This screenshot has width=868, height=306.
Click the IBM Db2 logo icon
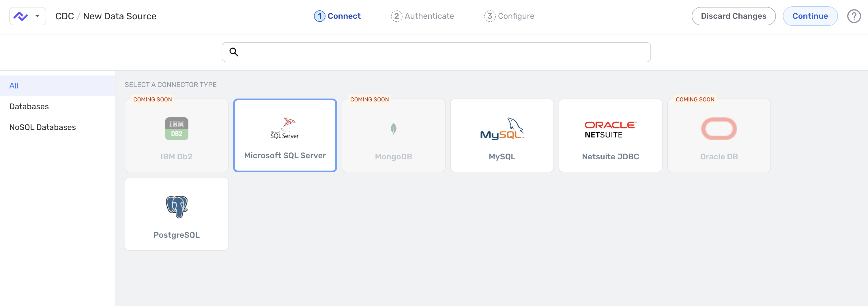coord(177,129)
